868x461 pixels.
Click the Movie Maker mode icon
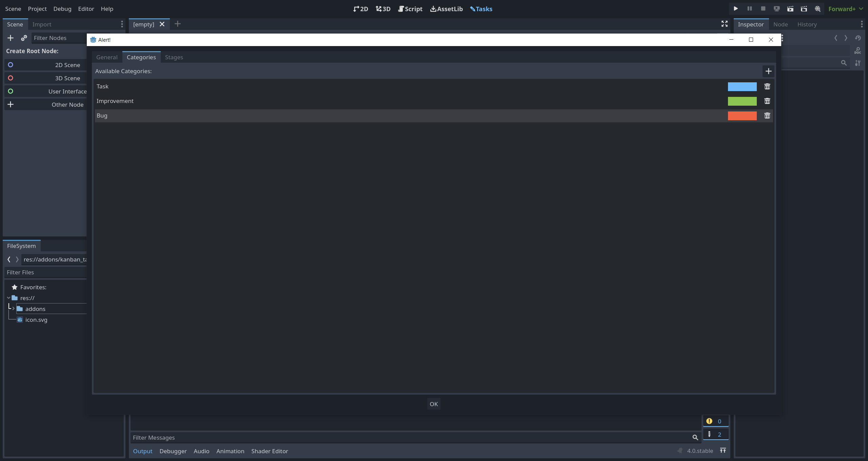pos(817,9)
